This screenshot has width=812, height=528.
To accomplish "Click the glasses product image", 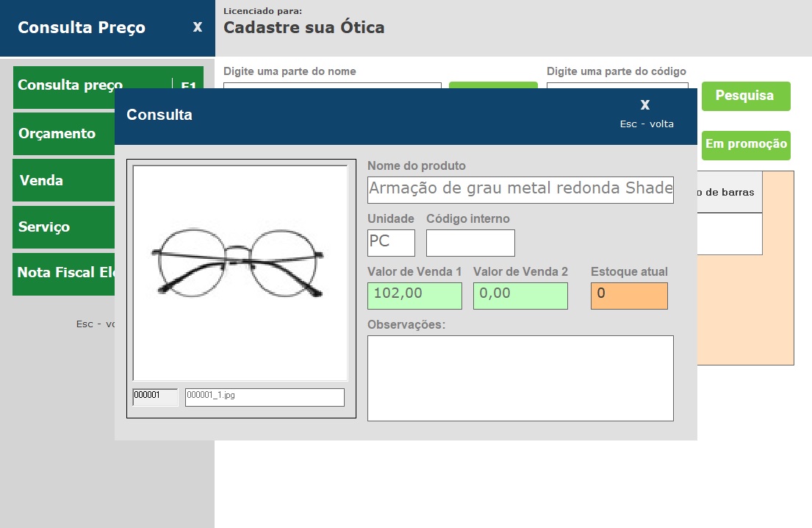I will coord(240,272).
